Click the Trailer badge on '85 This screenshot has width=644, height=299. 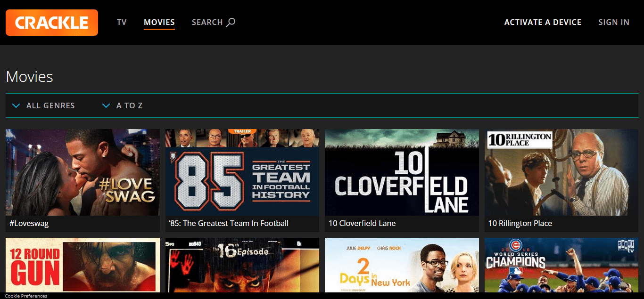click(242, 131)
